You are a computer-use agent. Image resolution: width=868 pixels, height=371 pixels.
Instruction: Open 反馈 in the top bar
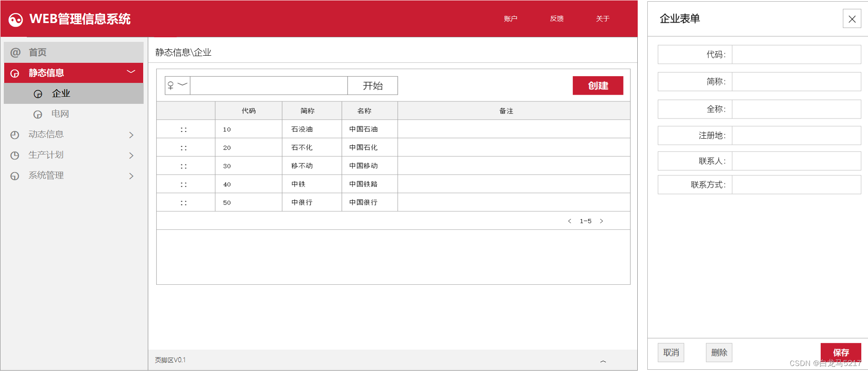click(x=556, y=19)
